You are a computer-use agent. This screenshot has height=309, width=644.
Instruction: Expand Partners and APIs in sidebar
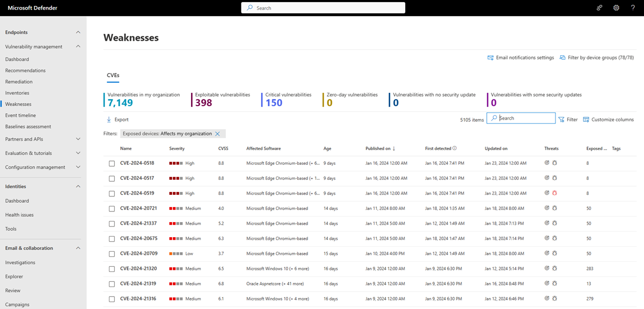[x=78, y=139]
